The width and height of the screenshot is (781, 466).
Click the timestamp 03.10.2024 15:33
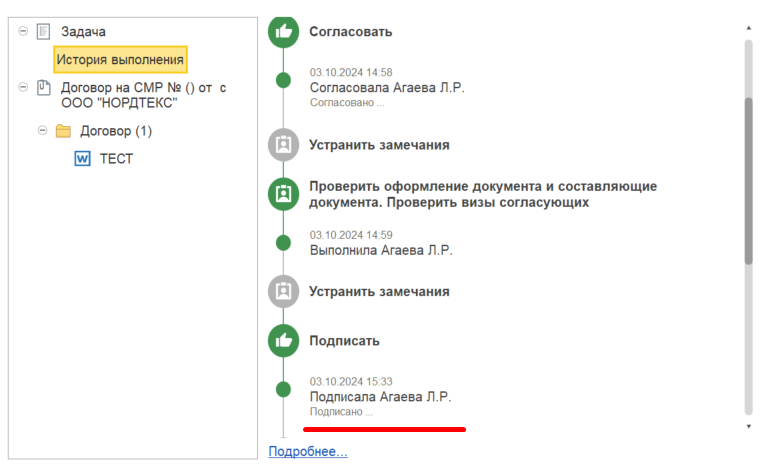coord(351,382)
